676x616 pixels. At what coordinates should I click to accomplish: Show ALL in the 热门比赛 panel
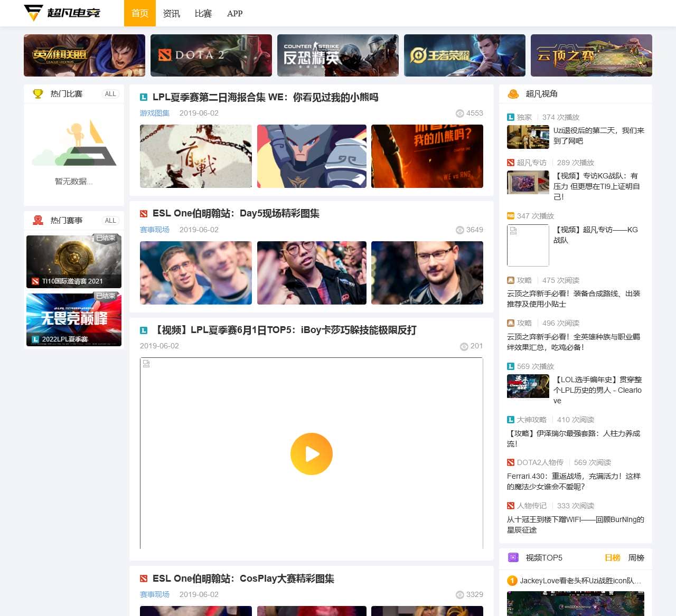[110, 94]
